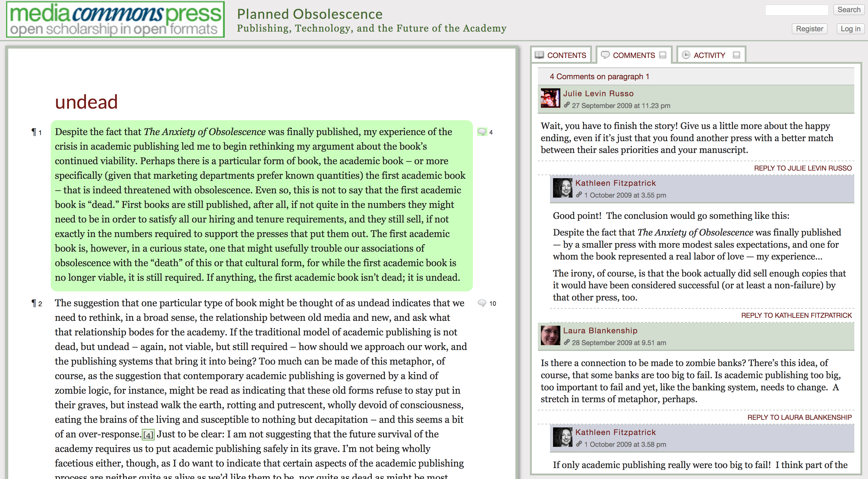Click the clock icon on the Activity tab
This screenshot has height=479, width=868.
pos(686,55)
